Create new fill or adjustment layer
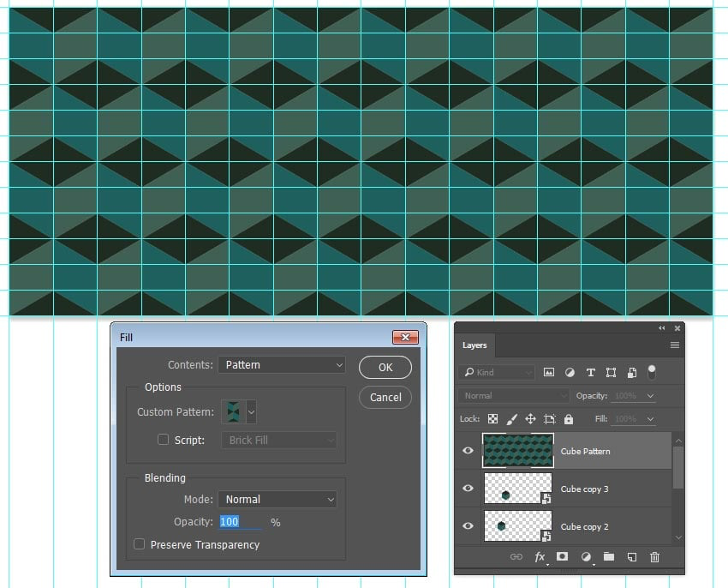The image size is (728, 588). pos(586,556)
